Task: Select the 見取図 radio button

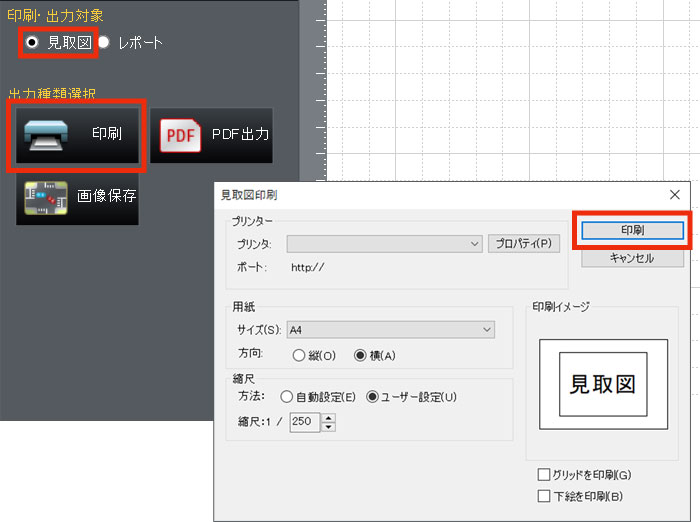Action: coord(32,42)
